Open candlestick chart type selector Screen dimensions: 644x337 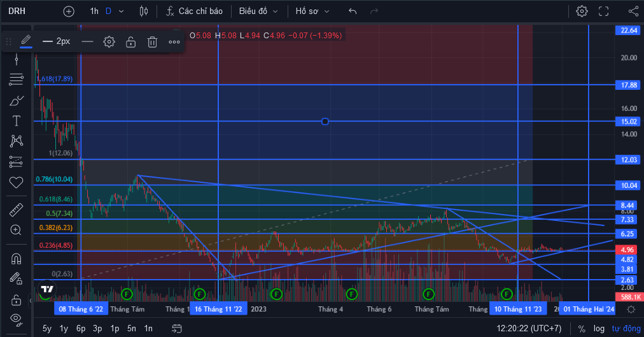pos(144,11)
